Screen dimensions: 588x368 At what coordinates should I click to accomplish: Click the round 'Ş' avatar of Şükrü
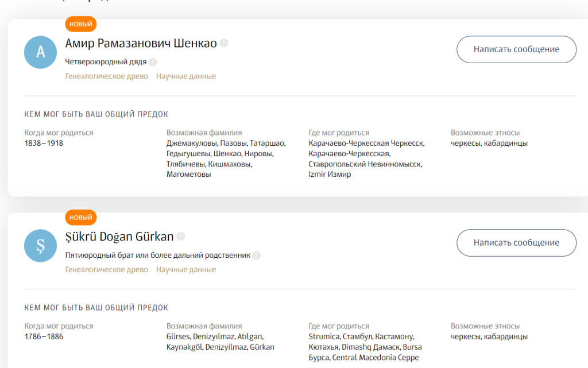coord(40,245)
